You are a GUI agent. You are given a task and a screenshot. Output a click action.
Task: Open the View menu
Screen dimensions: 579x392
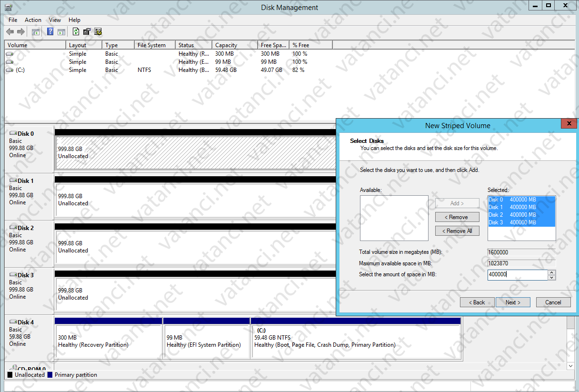pyautogui.click(x=55, y=20)
